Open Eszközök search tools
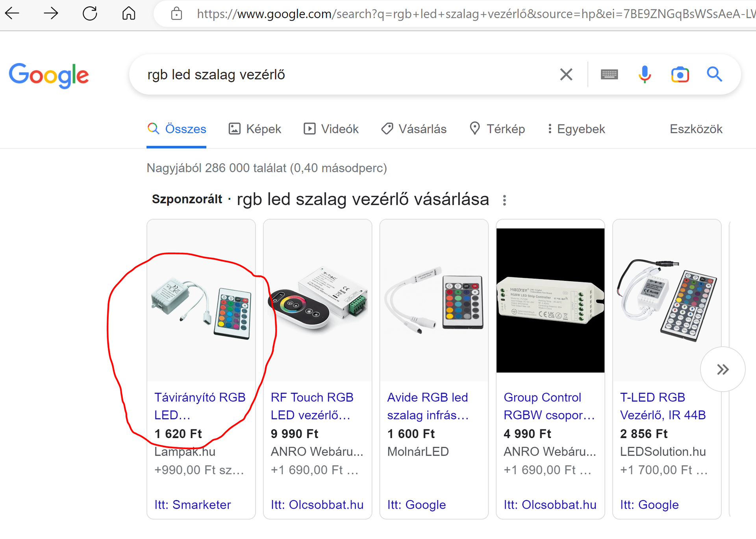The width and height of the screenshot is (756, 539). point(696,129)
